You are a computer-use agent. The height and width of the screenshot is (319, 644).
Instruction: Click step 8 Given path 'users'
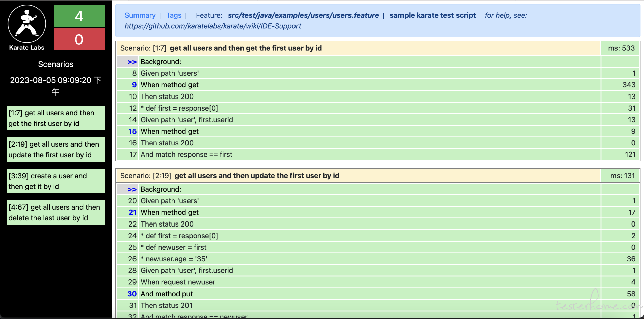coord(370,73)
